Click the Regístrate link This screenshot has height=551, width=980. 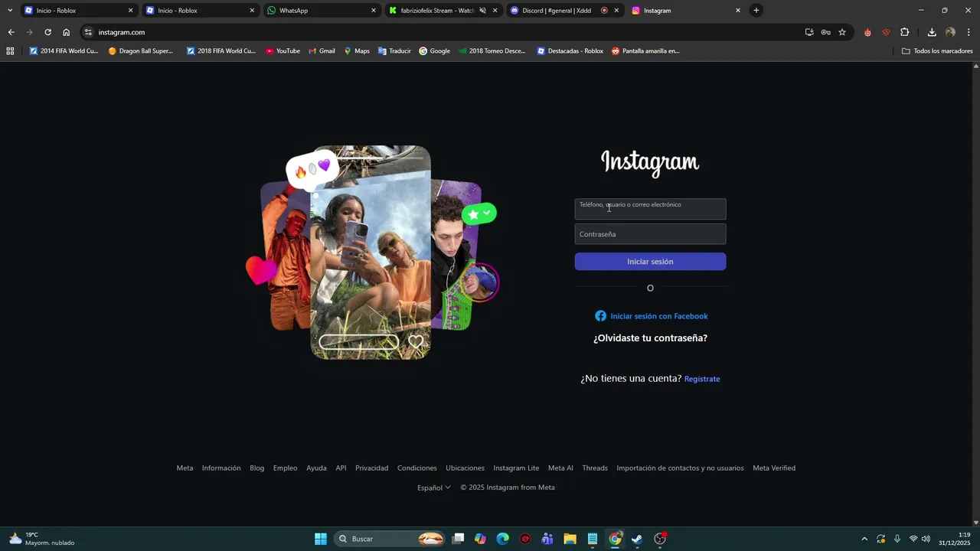702,379
